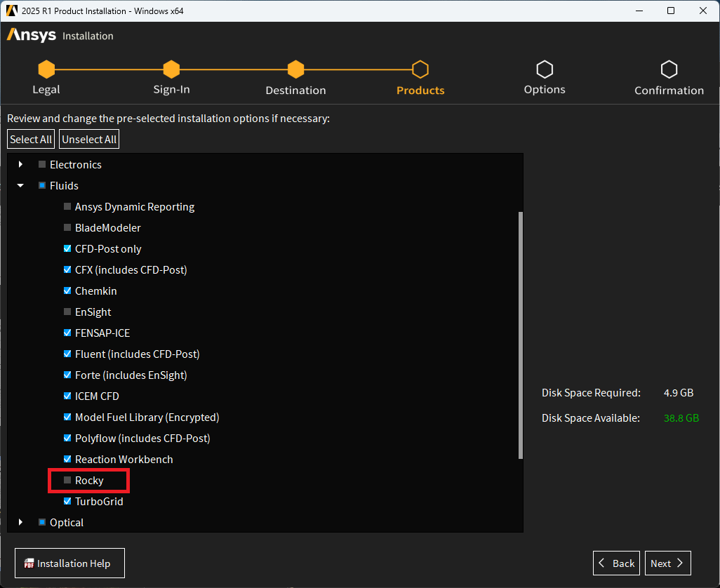Go to Next installation step
Viewport: 720px width, 588px height.
coord(667,563)
